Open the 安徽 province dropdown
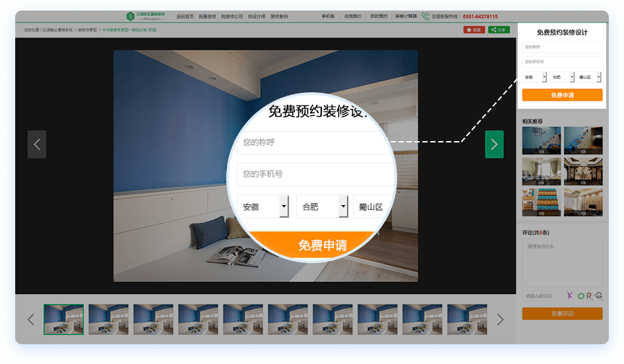This screenshot has height=364, width=624. (x=534, y=77)
